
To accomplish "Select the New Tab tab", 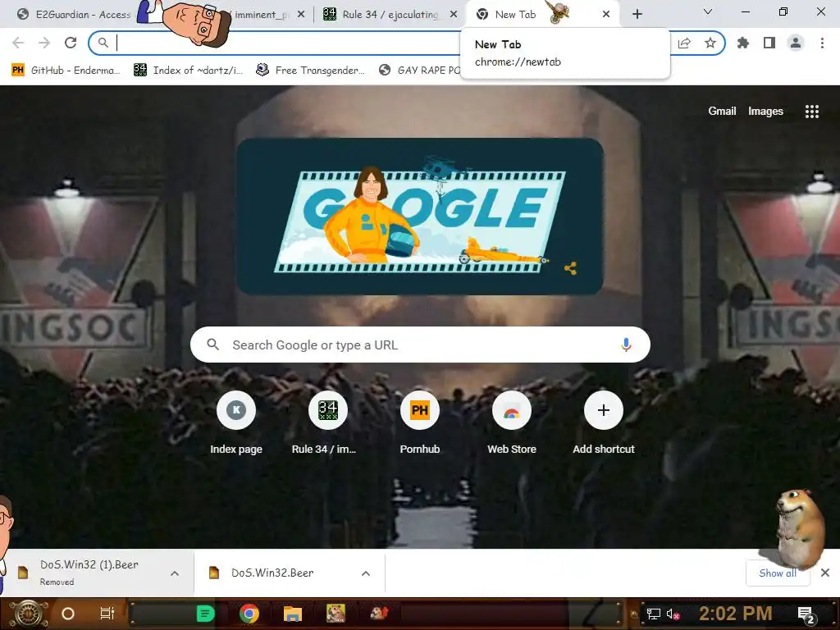I will [x=541, y=15].
